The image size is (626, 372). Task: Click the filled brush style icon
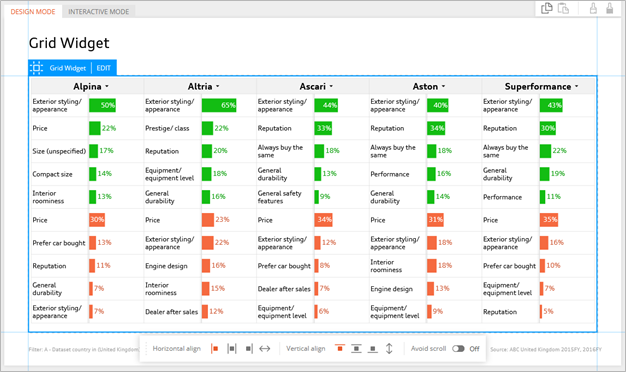click(610, 8)
